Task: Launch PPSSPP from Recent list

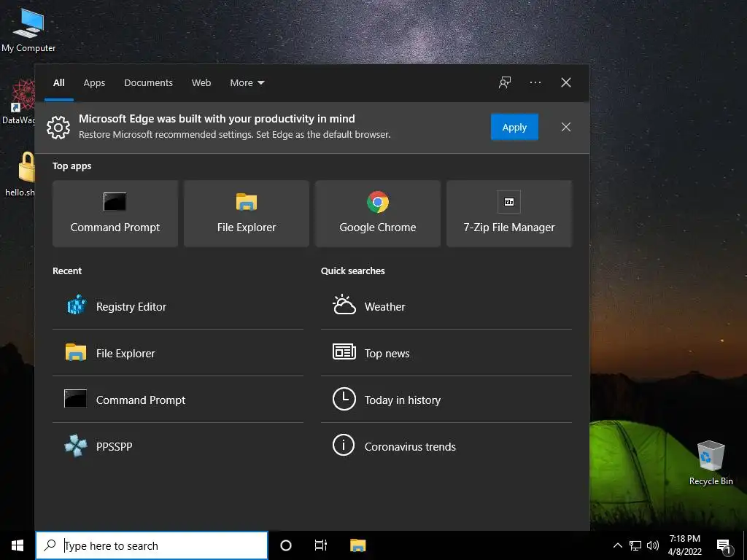Action: coord(178,446)
